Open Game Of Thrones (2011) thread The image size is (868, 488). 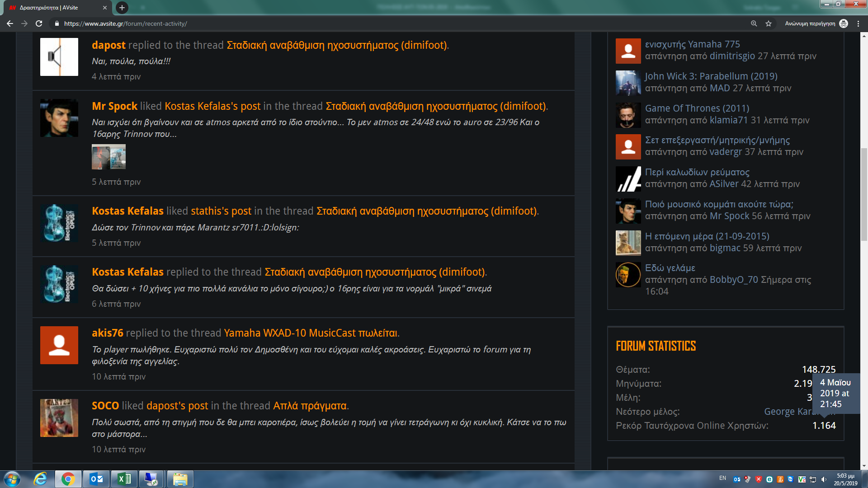click(697, 108)
